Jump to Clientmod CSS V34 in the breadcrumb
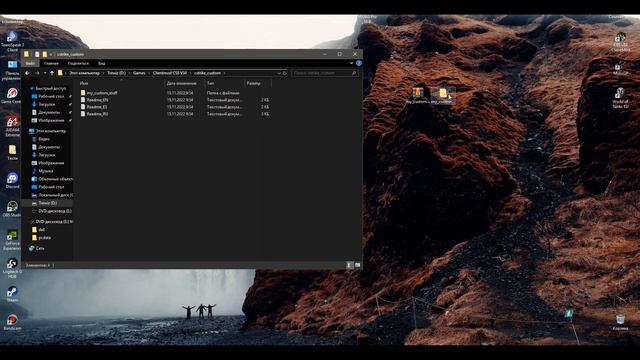 pos(170,73)
